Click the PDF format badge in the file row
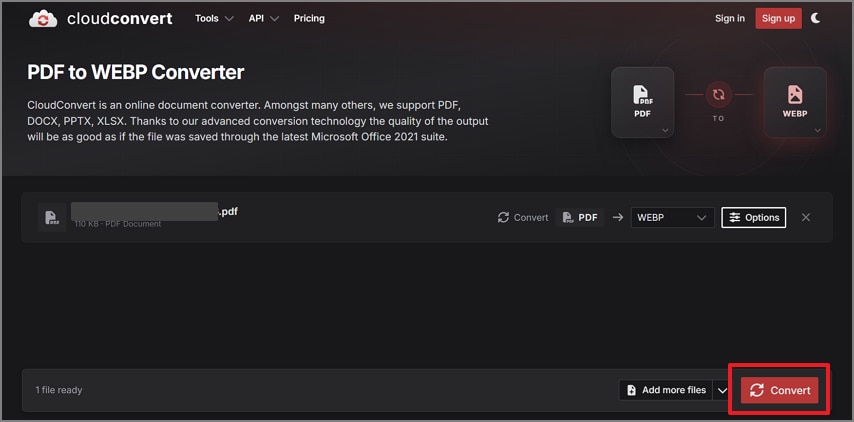 click(x=580, y=217)
